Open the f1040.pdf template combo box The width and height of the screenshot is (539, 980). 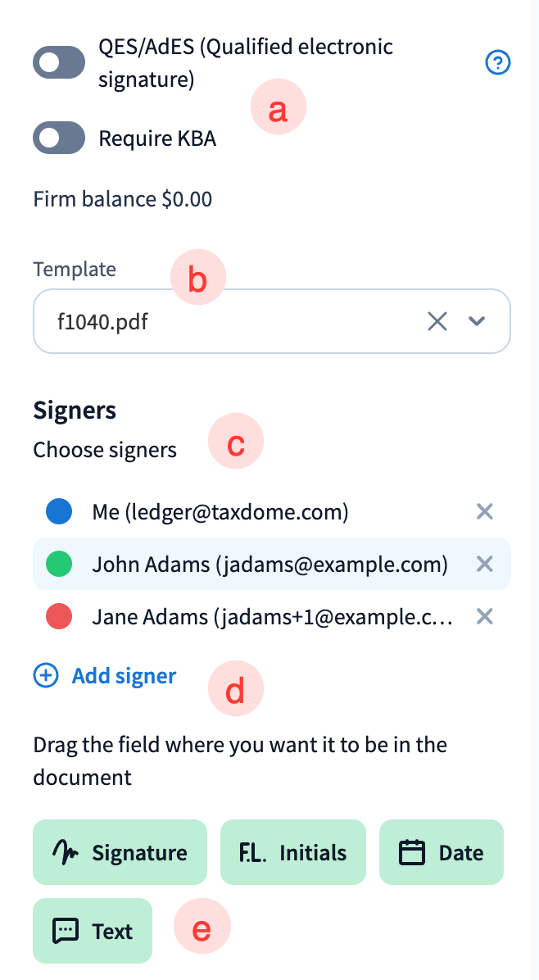click(x=229, y=322)
